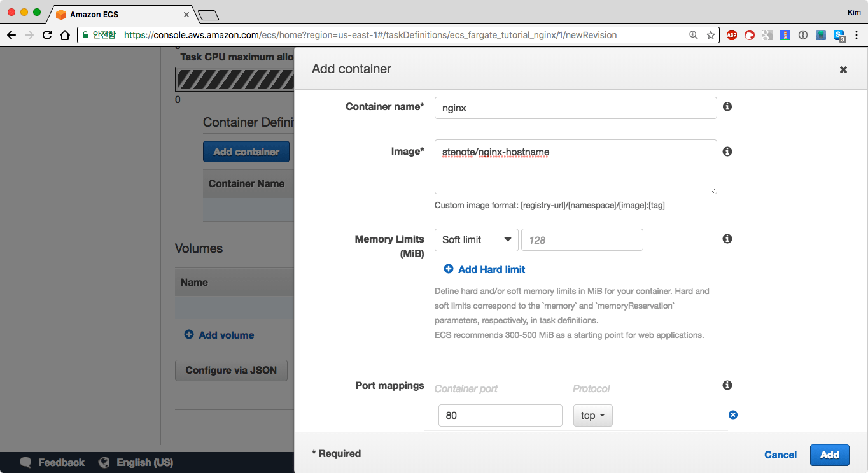Viewport: 868px width, 473px height.
Task: Click the info icon beside Image field
Action: pos(727,152)
